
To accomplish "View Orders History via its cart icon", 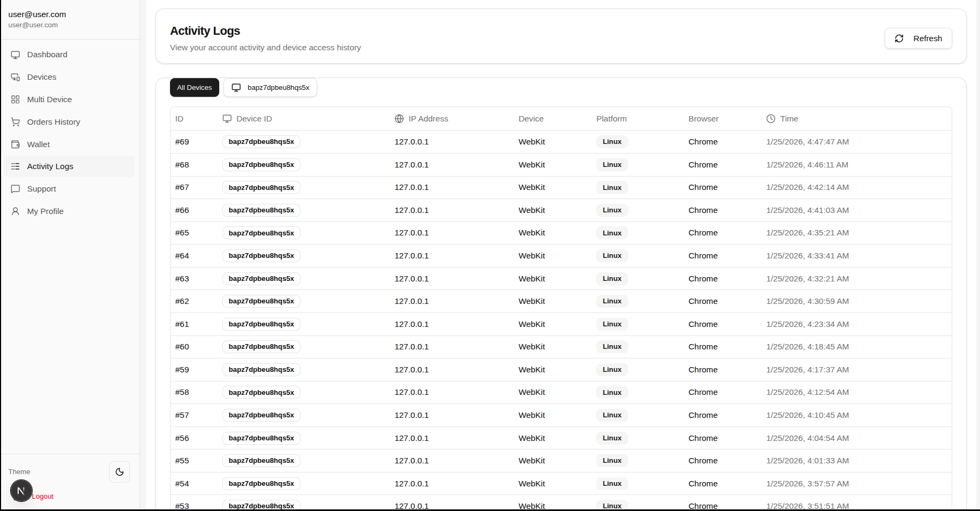I will [15, 122].
